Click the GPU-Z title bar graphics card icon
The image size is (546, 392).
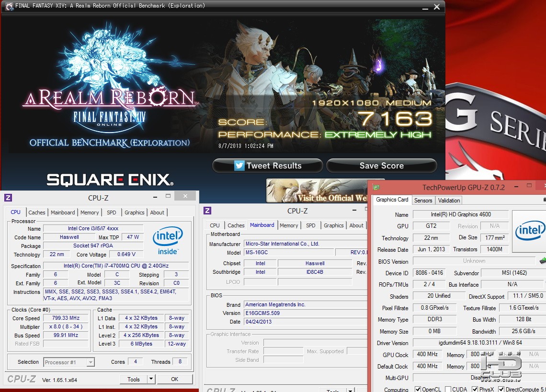coord(375,187)
